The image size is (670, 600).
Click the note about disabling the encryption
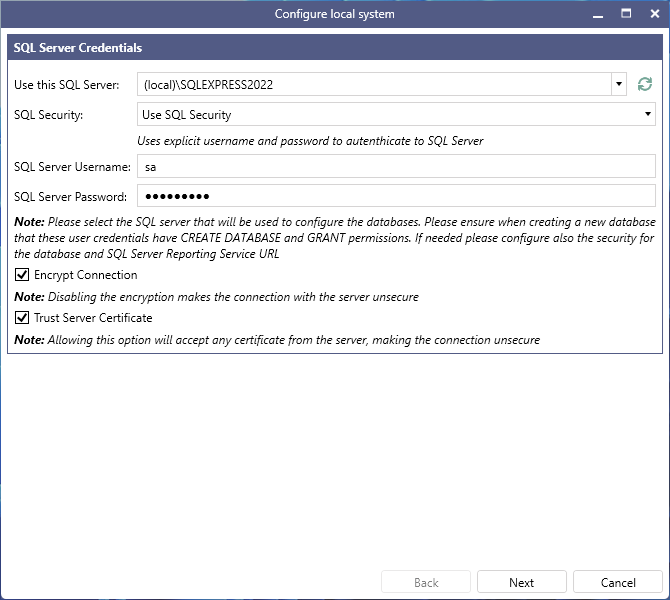(216, 297)
